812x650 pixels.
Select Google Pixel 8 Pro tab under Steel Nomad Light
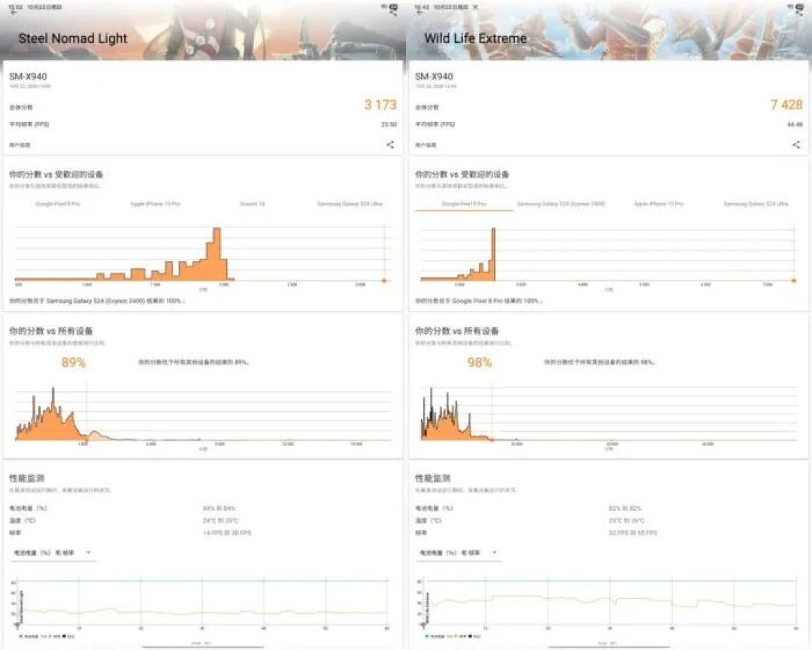point(57,204)
